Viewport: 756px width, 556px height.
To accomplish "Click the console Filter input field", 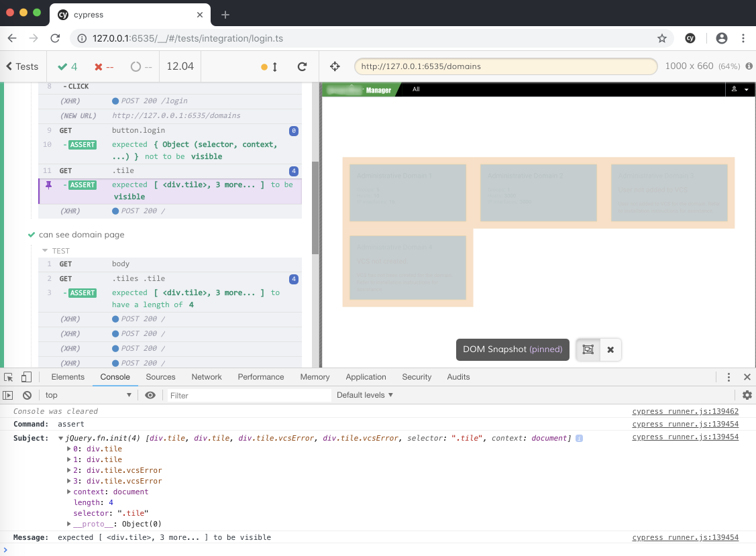I will click(248, 396).
